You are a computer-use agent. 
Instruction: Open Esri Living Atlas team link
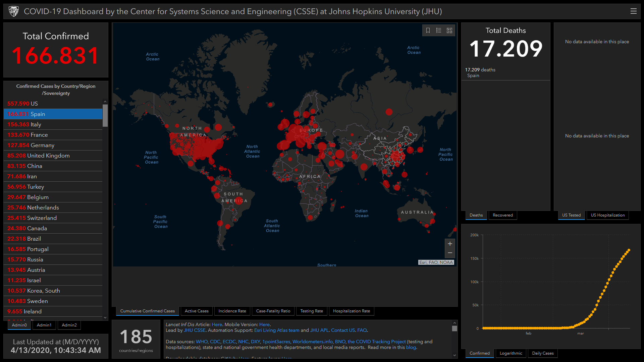(x=277, y=330)
